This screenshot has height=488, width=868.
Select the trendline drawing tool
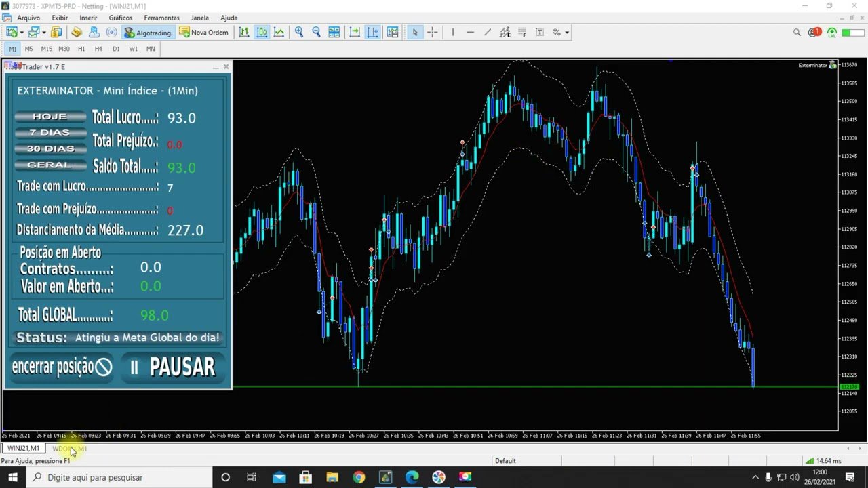point(488,32)
